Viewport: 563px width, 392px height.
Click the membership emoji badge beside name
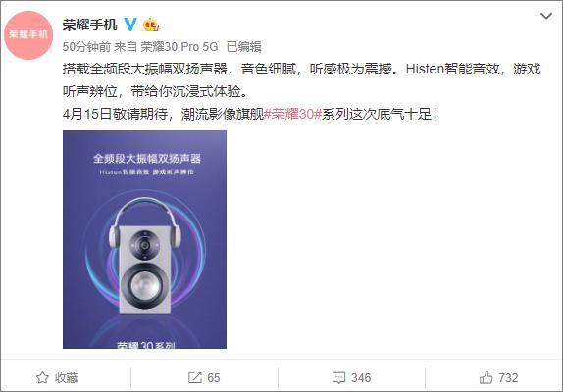coord(151,24)
